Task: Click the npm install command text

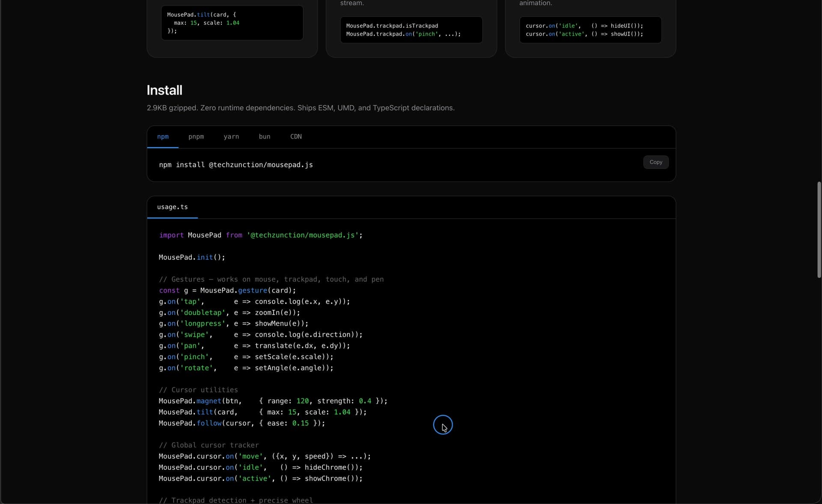Action: [235, 165]
